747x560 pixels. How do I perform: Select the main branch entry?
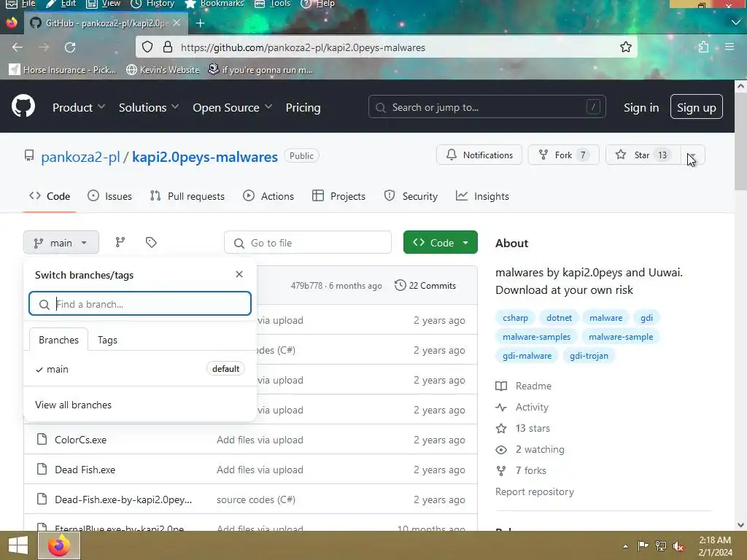pyautogui.click(x=139, y=369)
